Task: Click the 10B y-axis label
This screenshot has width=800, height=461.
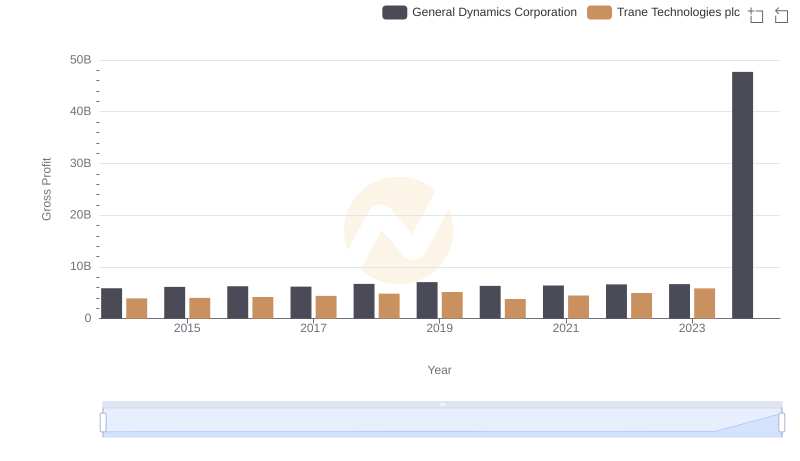Action: point(81,266)
